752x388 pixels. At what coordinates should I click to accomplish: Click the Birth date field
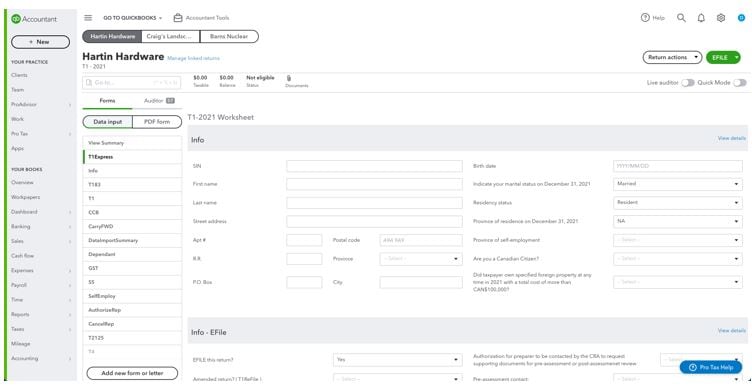click(678, 166)
